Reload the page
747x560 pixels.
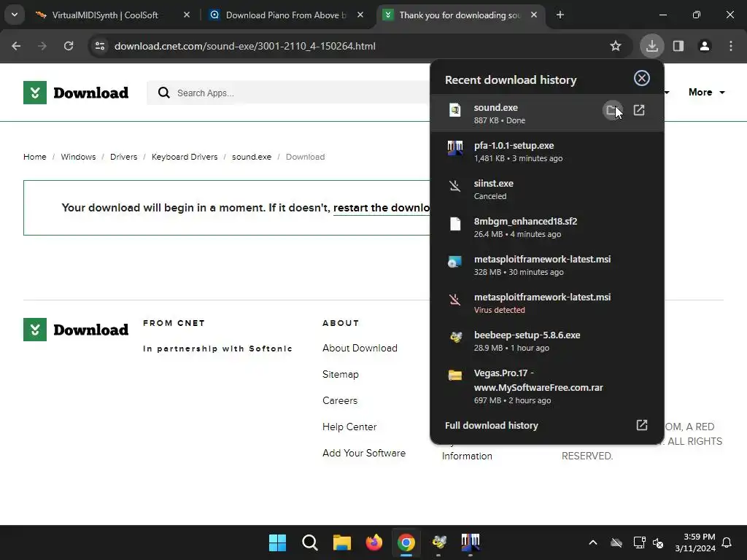[69, 46]
